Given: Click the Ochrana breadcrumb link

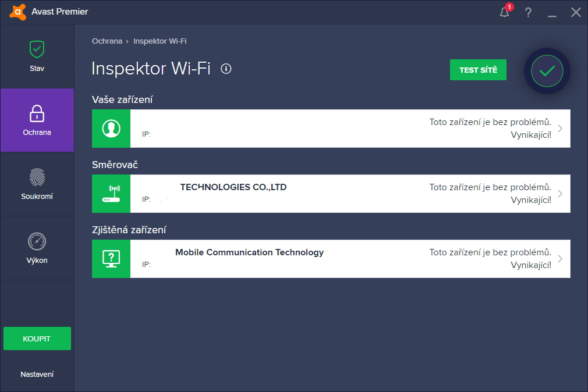Looking at the screenshot, I should tap(107, 41).
